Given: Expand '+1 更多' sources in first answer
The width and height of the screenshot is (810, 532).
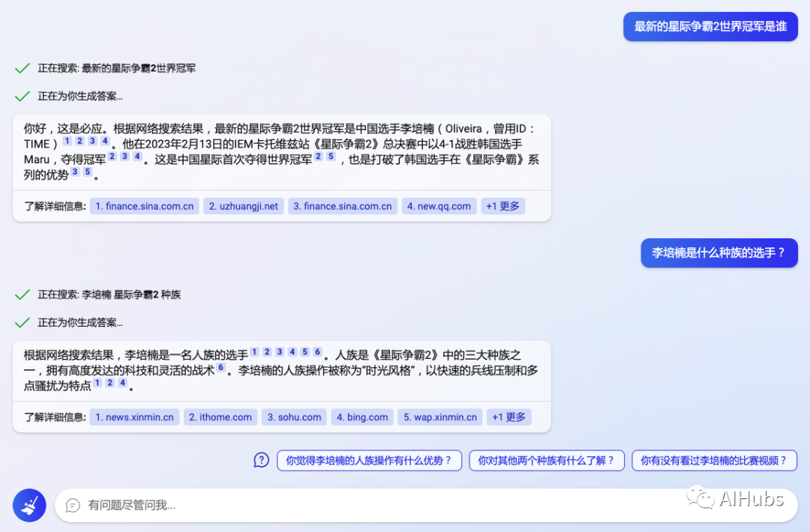Looking at the screenshot, I should click(502, 206).
